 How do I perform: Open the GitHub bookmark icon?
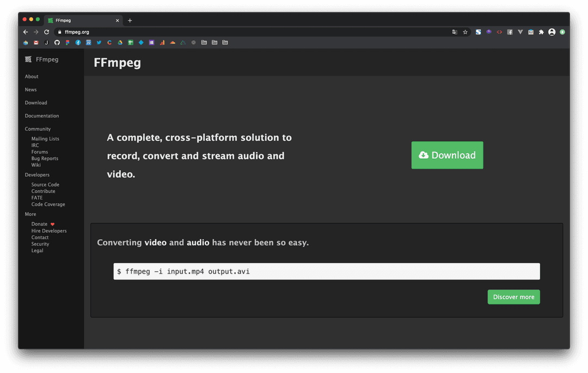click(x=57, y=42)
